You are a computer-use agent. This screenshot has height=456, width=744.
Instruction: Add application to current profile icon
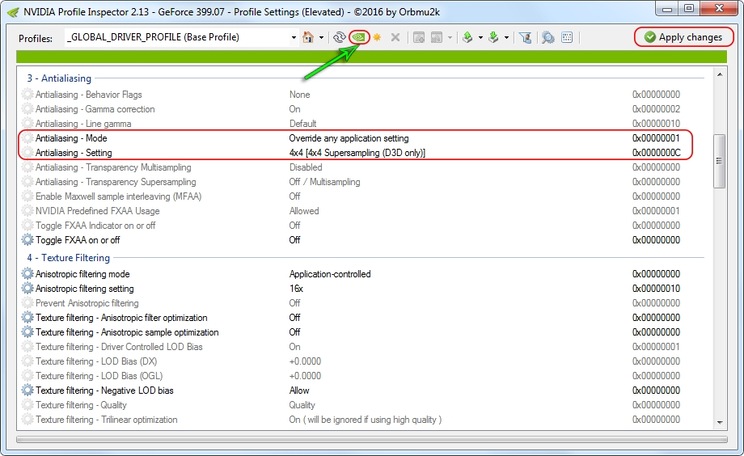point(418,37)
